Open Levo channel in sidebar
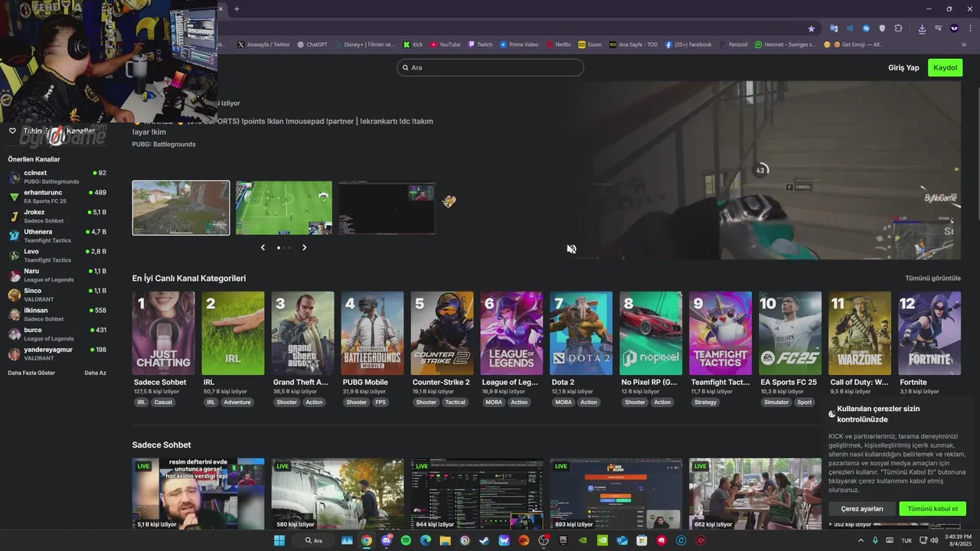The height and width of the screenshot is (551, 980). pos(57,256)
